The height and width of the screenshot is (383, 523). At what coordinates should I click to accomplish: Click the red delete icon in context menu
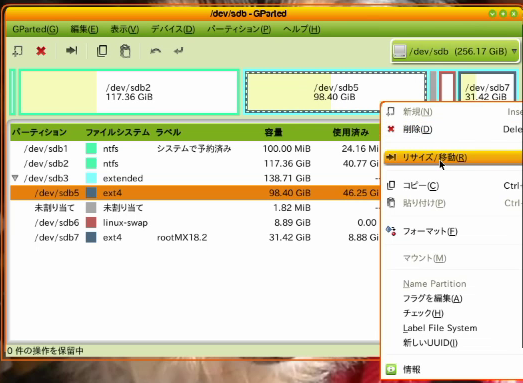[x=391, y=129]
